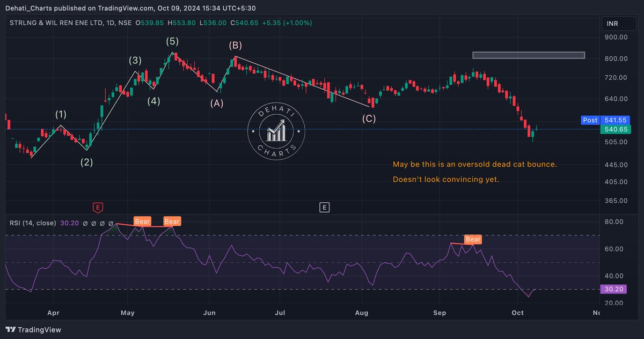Click the Post 541.55 price label

pos(606,120)
